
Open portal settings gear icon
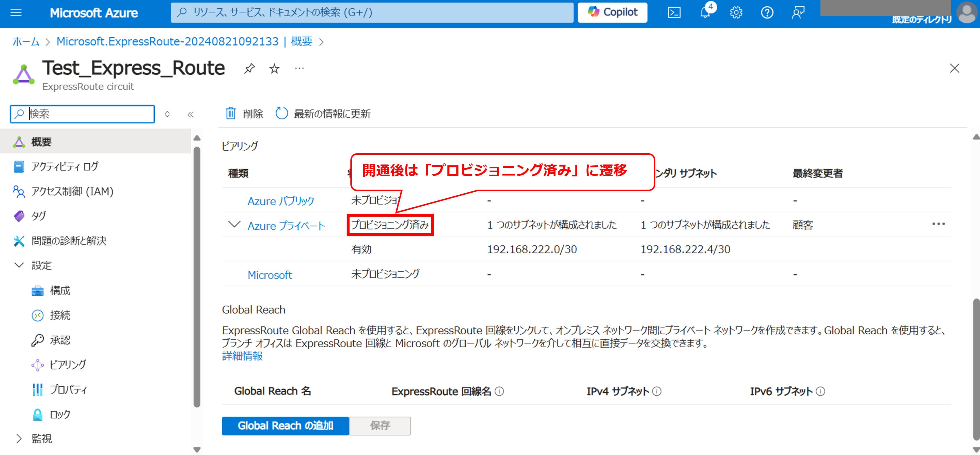[736, 12]
